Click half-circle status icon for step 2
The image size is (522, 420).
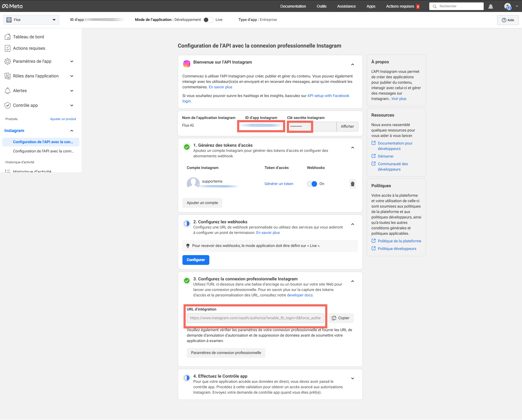(x=187, y=224)
